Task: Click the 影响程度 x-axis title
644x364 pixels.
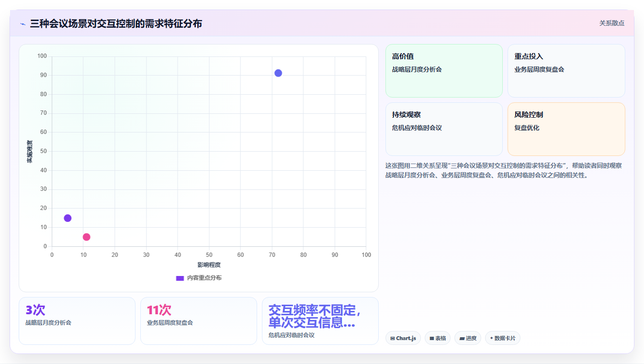Action: click(x=209, y=265)
